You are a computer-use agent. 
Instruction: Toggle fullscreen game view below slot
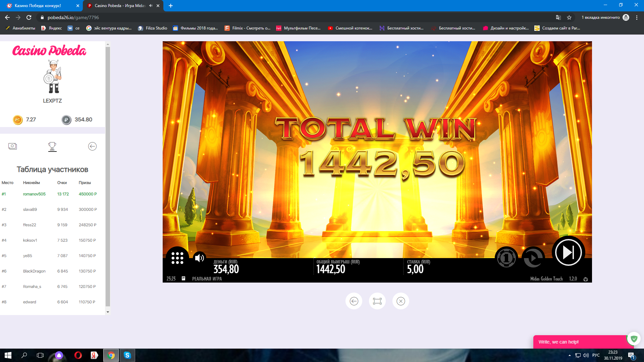tap(377, 301)
